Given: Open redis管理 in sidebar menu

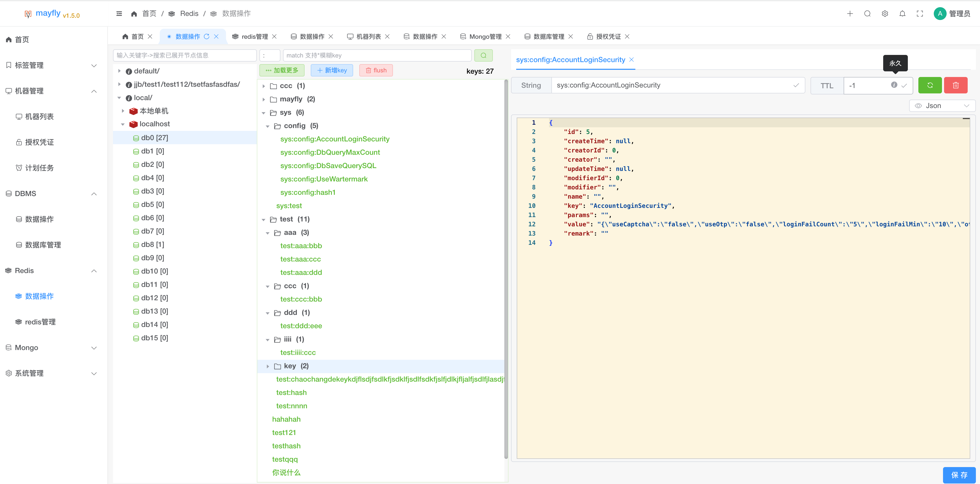Looking at the screenshot, I should point(40,322).
